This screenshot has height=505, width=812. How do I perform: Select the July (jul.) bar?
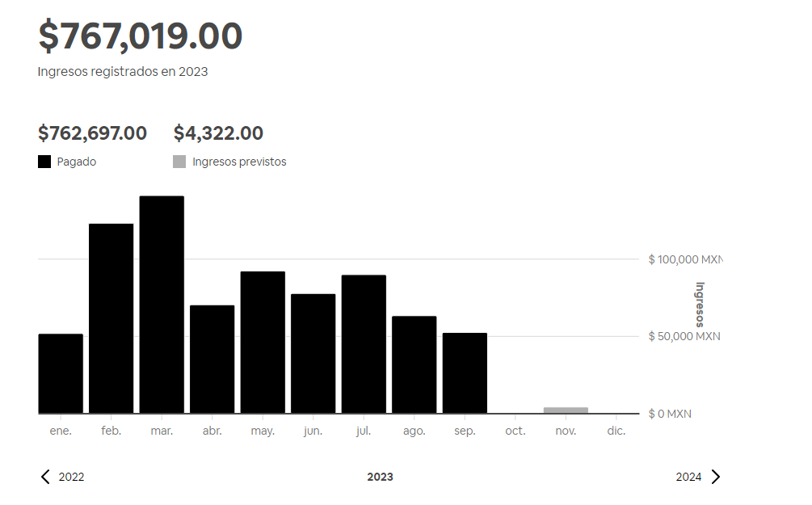coord(364,344)
